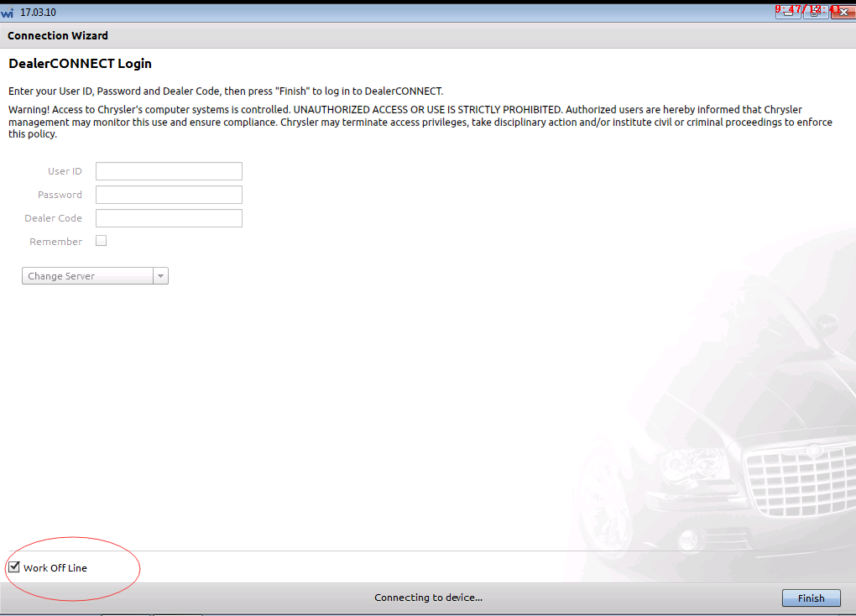Click the 'Remember' label

pos(55,242)
